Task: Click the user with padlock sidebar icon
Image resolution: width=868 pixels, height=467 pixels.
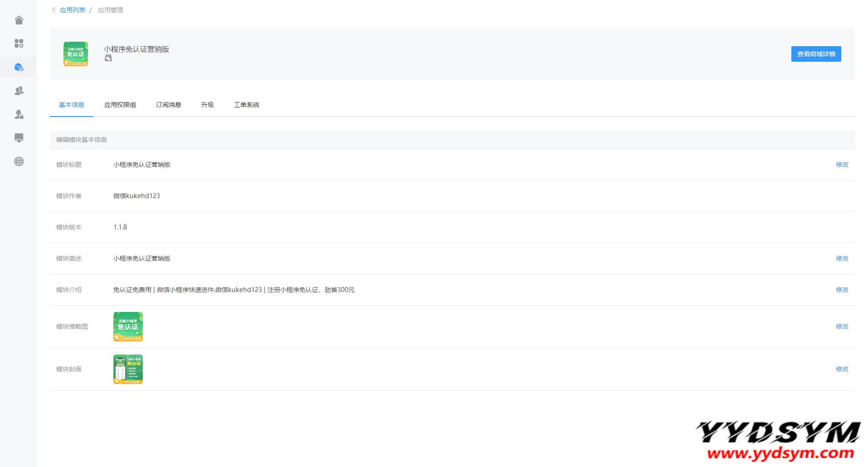Action: [x=19, y=114]
